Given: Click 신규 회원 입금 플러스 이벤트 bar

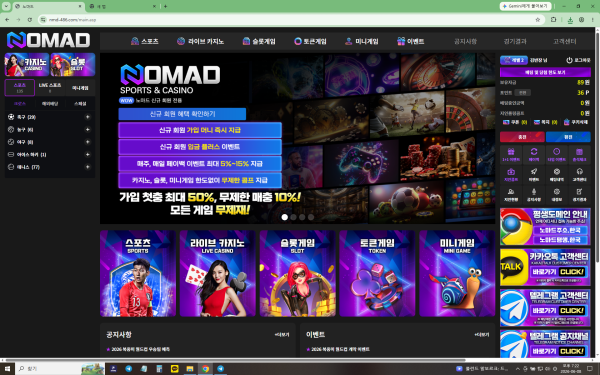Looking at the screenshot, I should (x=200, y=147).
